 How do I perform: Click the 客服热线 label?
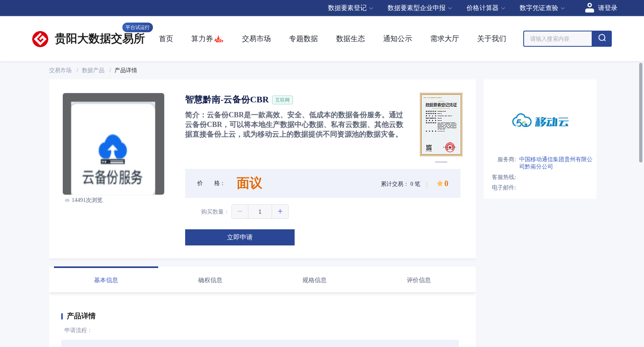[x=504, y=177]
